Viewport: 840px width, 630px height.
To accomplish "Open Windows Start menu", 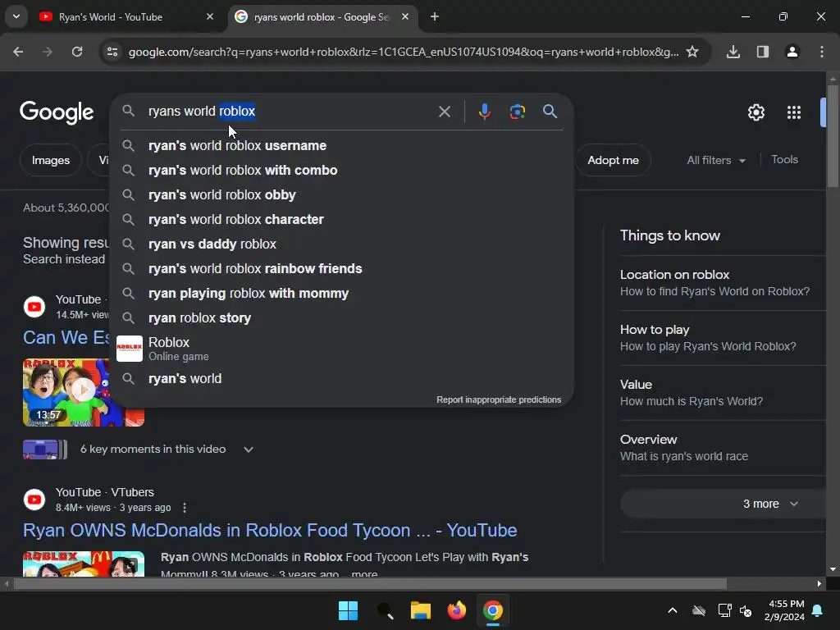I will pyautogui.click(x=348, y=610).
